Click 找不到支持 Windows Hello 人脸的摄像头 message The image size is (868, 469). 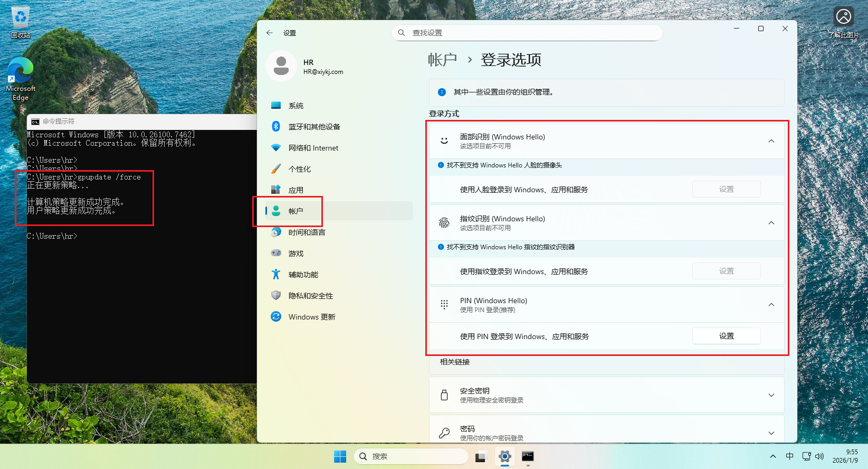(504, 165)
